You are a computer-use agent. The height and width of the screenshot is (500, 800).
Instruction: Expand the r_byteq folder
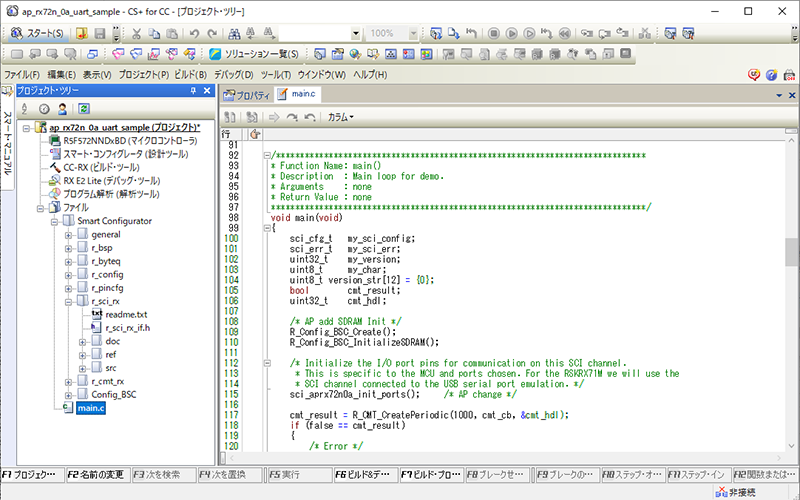point(68,262)
